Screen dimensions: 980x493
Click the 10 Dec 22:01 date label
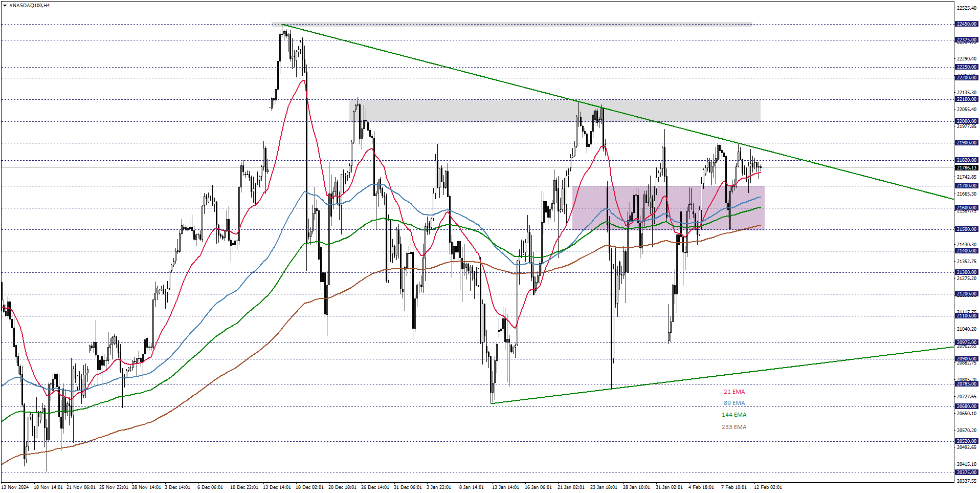[244, 487]
